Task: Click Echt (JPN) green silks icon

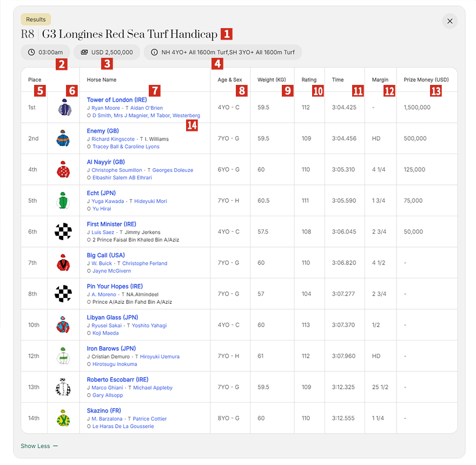Action: coord(63,201)
